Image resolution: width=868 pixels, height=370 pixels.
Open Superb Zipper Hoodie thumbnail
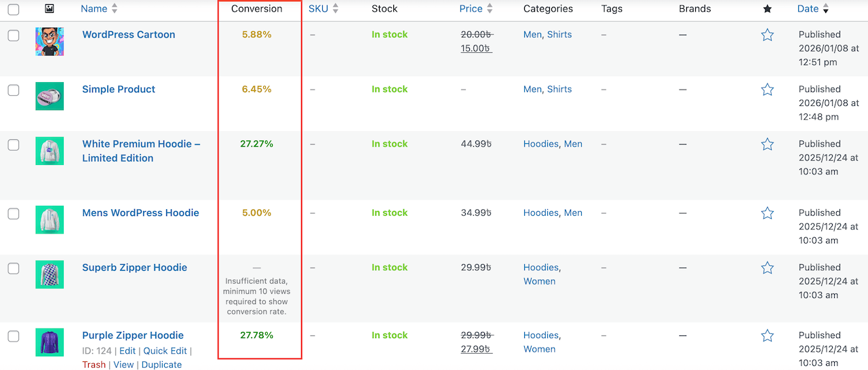tap(50, 274)
